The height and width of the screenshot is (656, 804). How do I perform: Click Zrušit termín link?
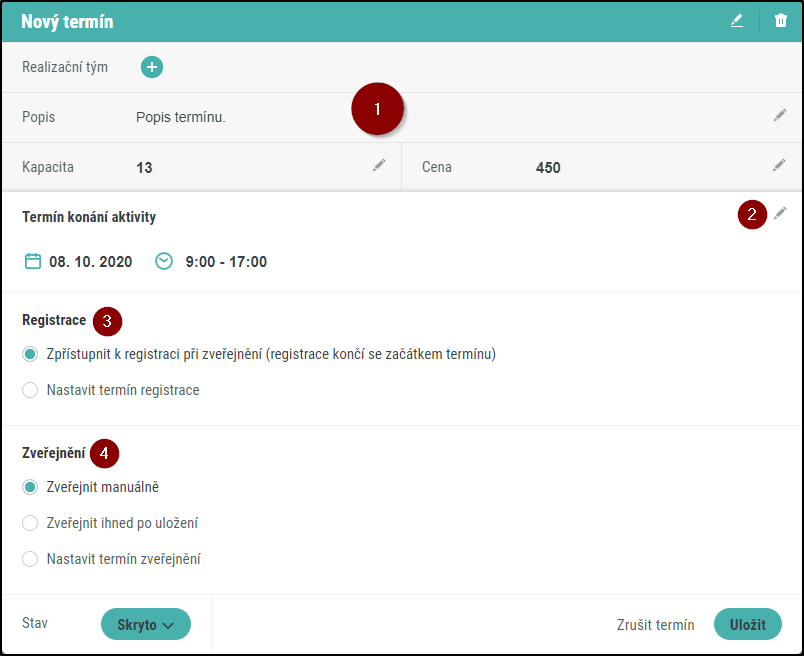click(x=655, y=625)
